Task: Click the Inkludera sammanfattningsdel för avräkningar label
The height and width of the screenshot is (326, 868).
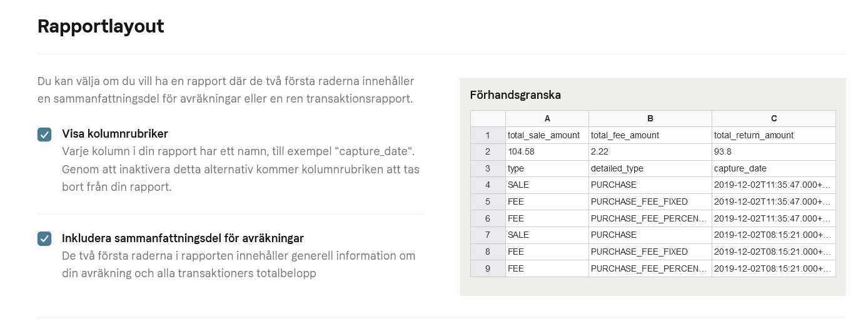Action: [183, 238]
